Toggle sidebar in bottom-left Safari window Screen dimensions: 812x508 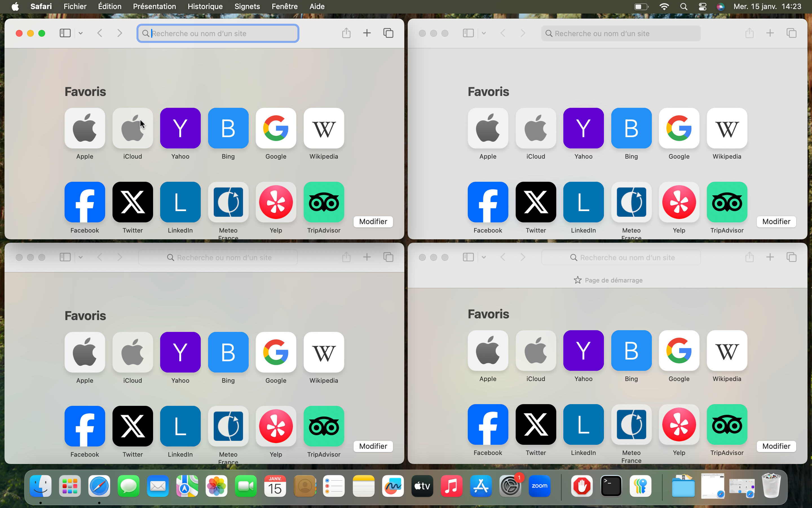tap(65, 257)
